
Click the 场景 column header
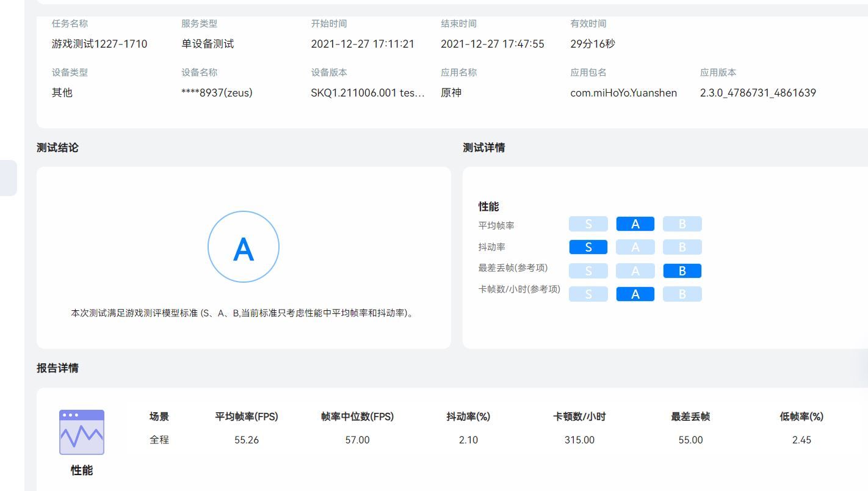pos(159,416)
